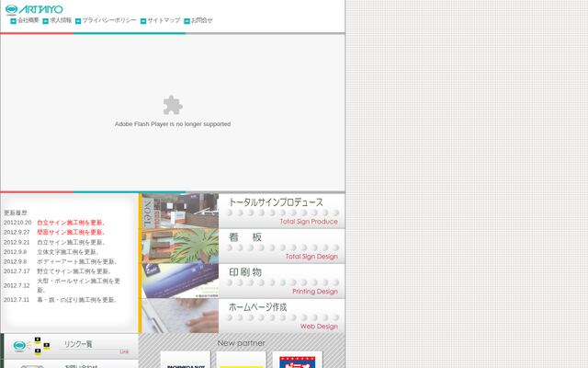Click the ARTTAIYO logo

(x=34, y=9)
